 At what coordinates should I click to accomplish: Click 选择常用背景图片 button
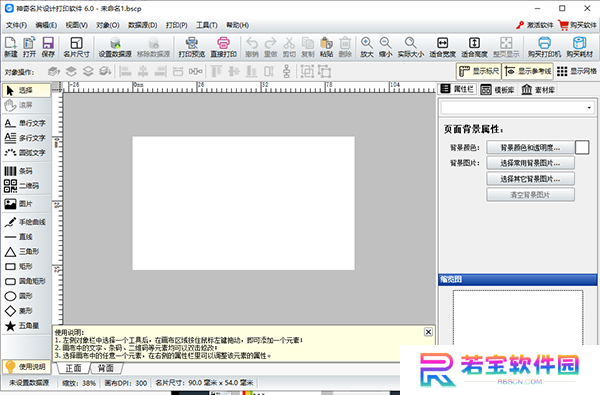530,163
